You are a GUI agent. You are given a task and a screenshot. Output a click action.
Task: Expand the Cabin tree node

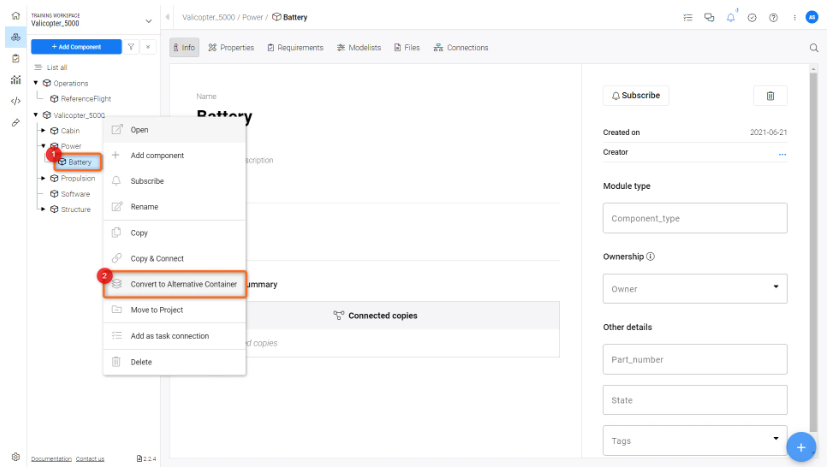pyautogui.click(x=43, y=130)
